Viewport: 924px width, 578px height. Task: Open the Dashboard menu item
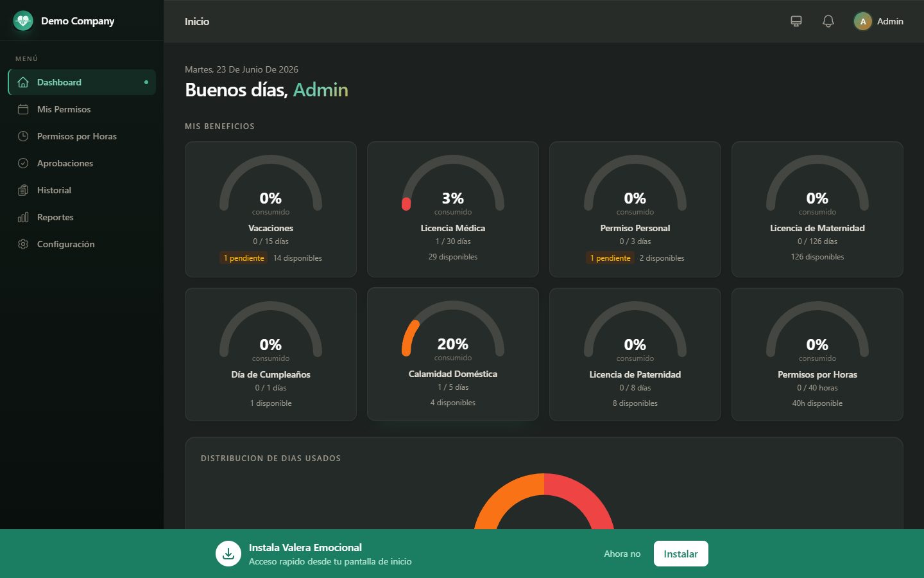[82, 82]
